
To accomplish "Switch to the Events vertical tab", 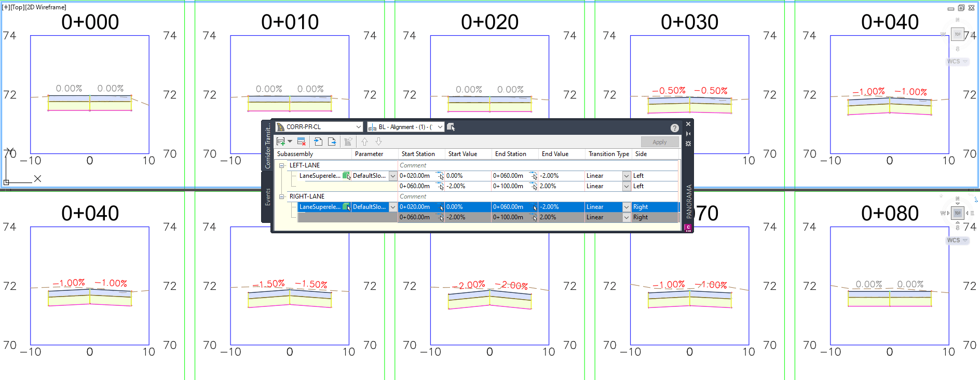I will (267, 197).
